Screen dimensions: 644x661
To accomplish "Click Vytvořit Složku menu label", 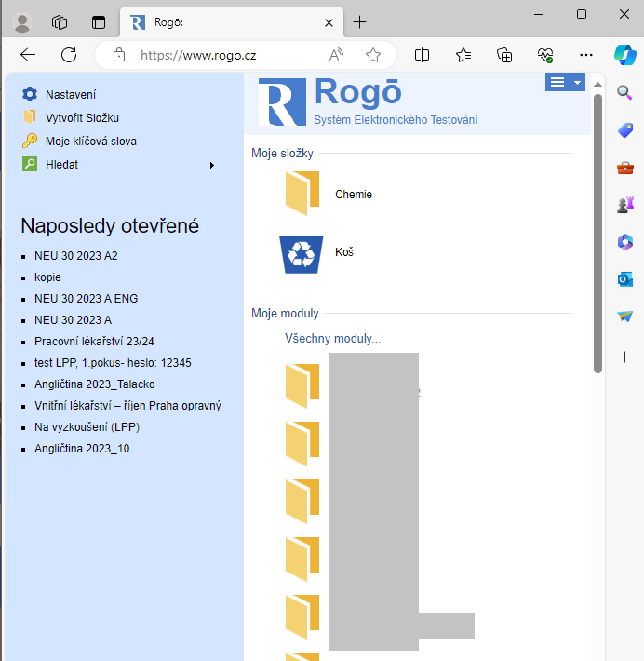I will [82, 117].
